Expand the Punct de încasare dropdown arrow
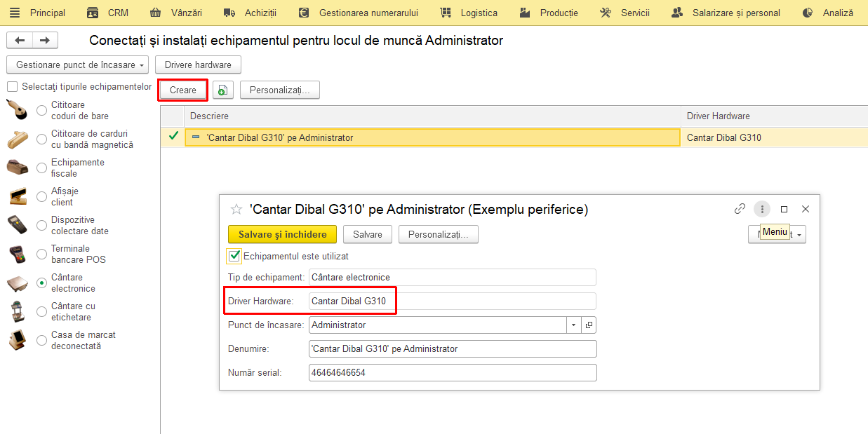 coord(574,325)
